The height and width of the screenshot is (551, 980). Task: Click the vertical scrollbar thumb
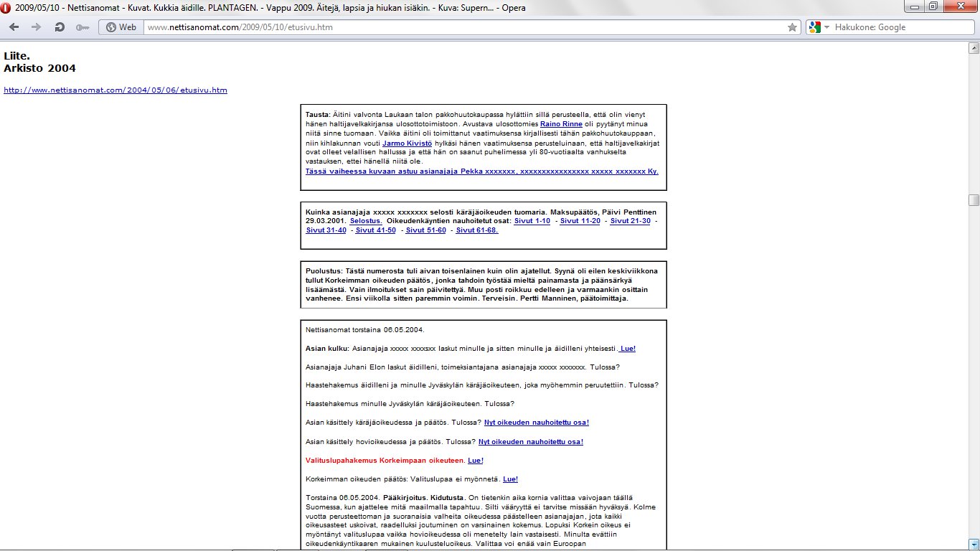point(974,200)
